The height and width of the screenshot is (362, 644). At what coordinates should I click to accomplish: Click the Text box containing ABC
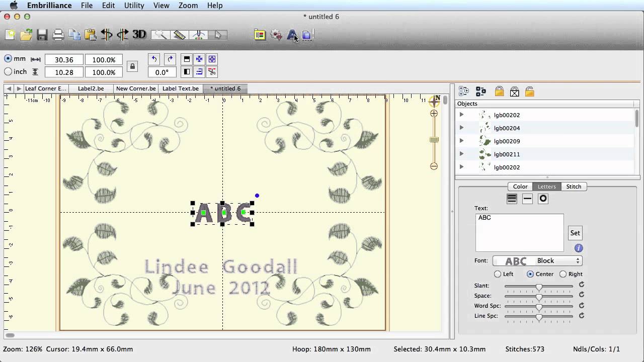point(519,232)
